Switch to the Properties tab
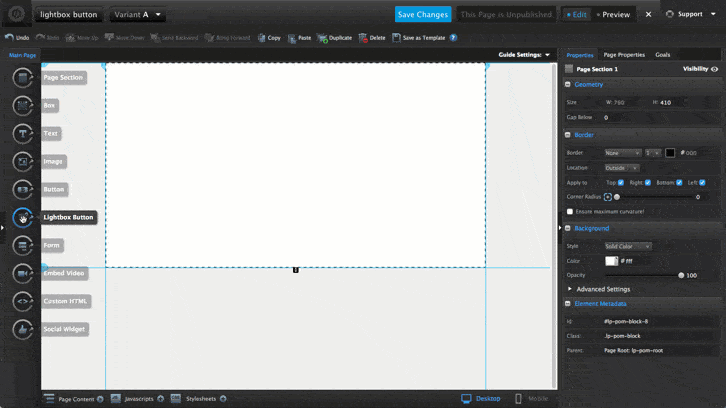The image size is (726, 408). point(580,55)
